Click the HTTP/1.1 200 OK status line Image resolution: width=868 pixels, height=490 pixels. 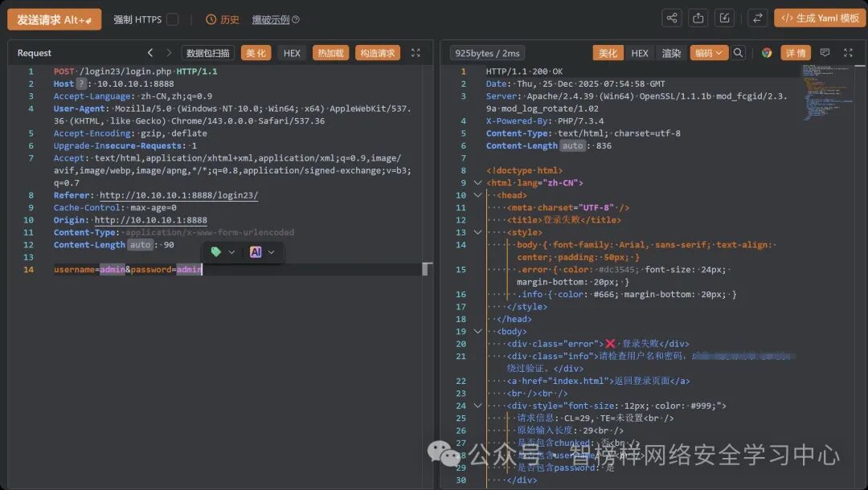(x=524, y=71)
